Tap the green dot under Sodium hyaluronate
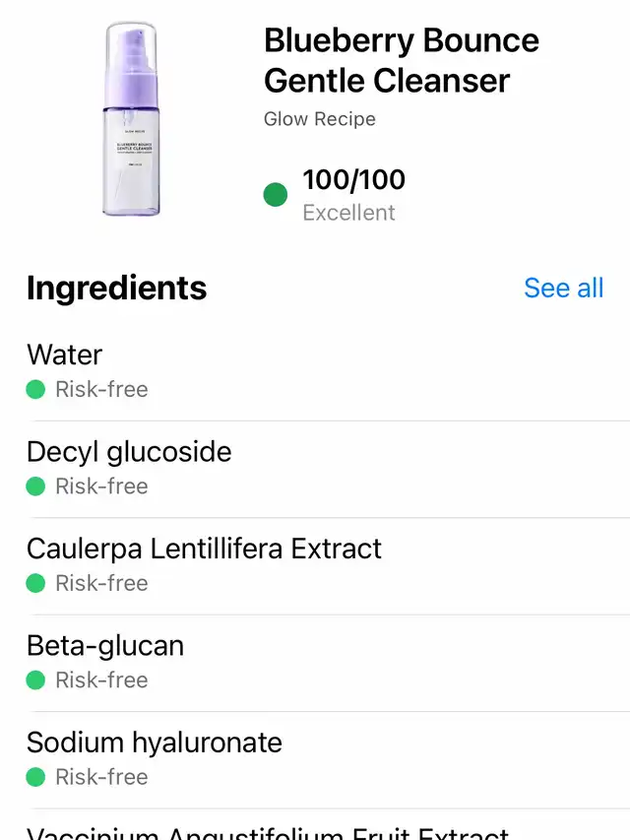 point(35,777)
